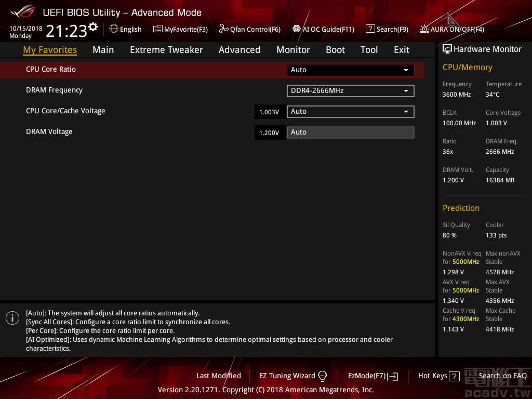Open the Monitor menu tab
532x399 pixels.
(x=293, y=49)
